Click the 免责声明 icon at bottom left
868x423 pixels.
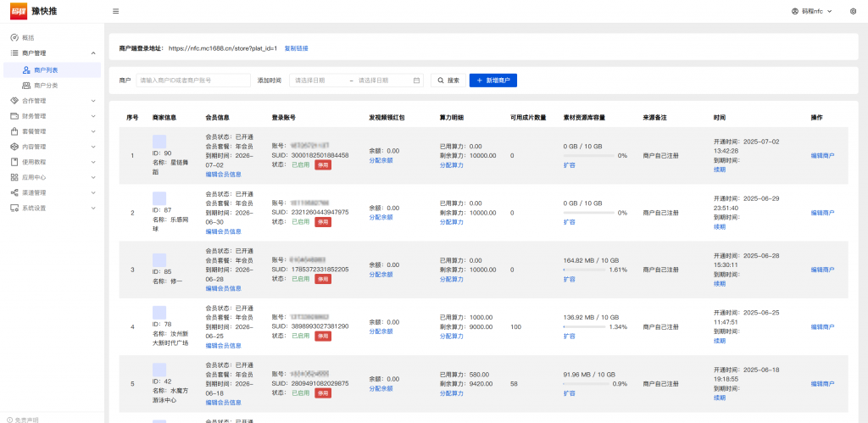coord(9,419)
